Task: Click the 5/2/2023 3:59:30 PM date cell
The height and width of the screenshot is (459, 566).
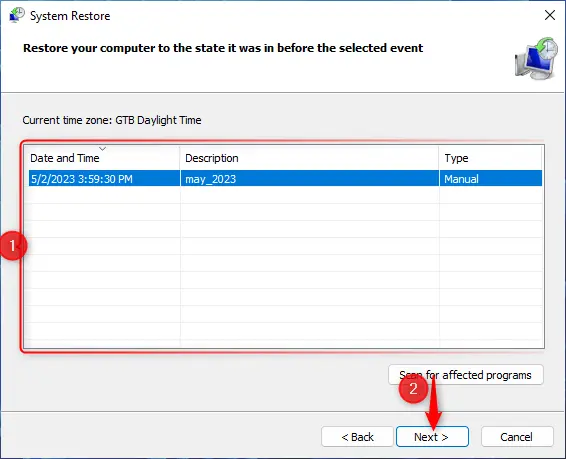Action: (82, 179)
